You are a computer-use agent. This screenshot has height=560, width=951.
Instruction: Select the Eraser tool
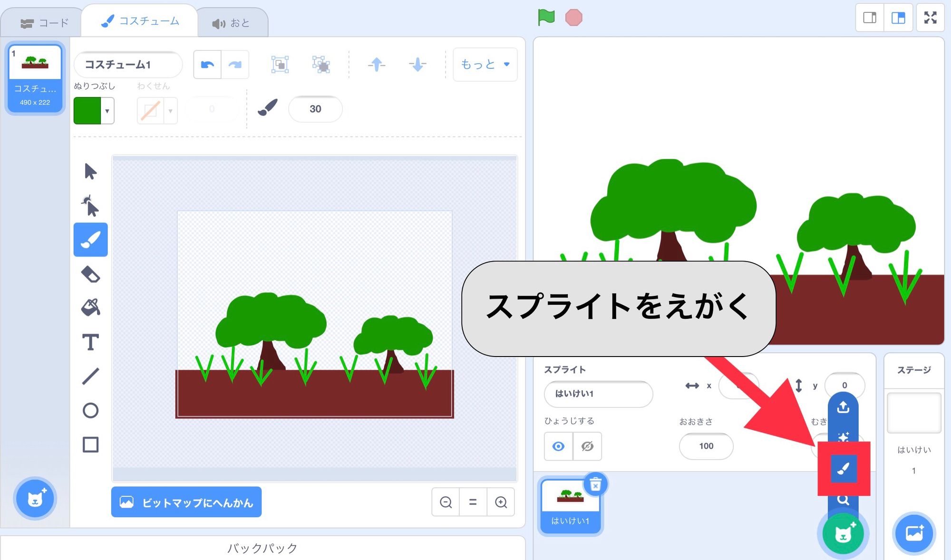pos(90,274)
